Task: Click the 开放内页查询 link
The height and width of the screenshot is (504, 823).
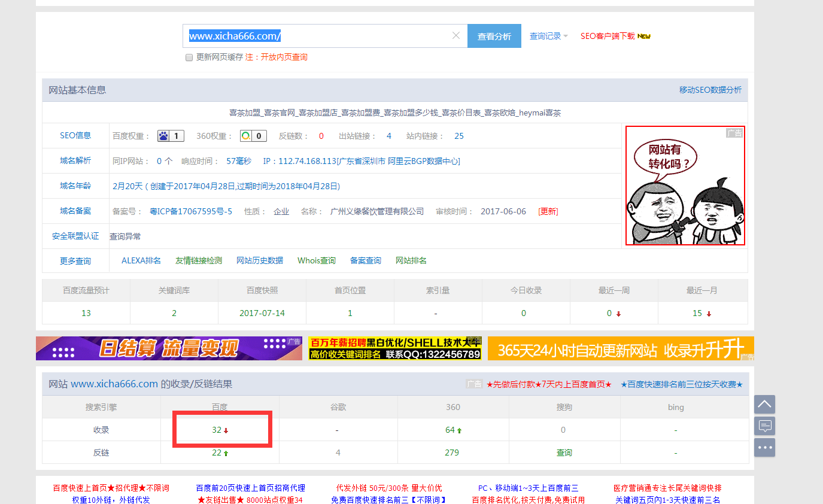Action: 284,57
